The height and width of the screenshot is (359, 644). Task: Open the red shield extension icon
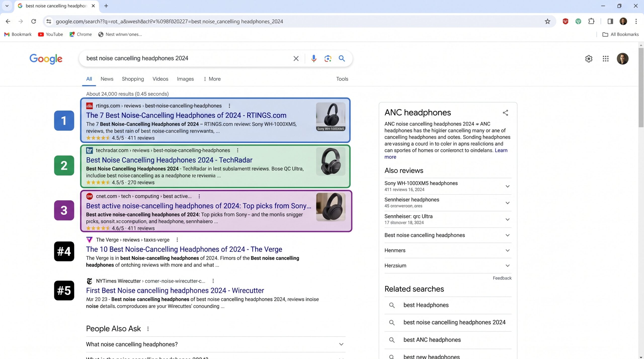coord(565,21)
